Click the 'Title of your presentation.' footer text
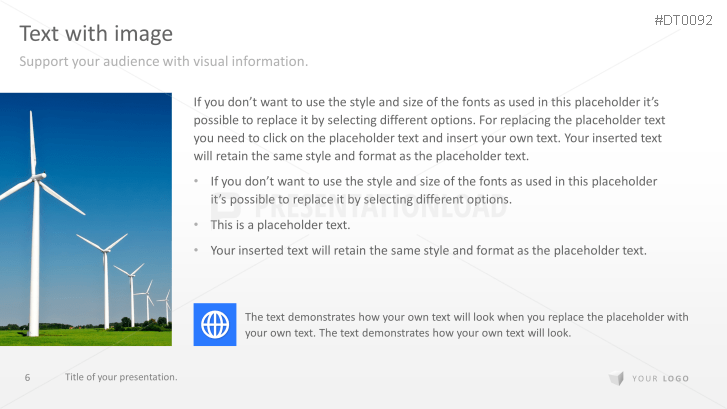 121,377
